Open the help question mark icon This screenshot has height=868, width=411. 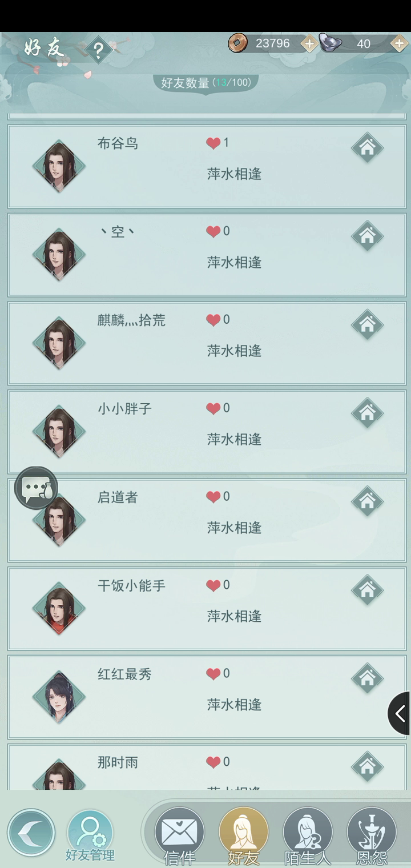[99, 50]
